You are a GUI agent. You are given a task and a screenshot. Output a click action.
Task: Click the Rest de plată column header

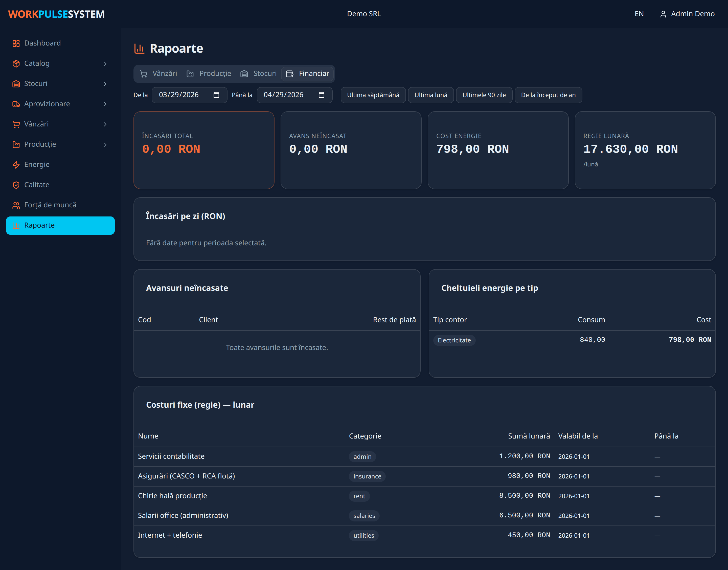(394, 320)
